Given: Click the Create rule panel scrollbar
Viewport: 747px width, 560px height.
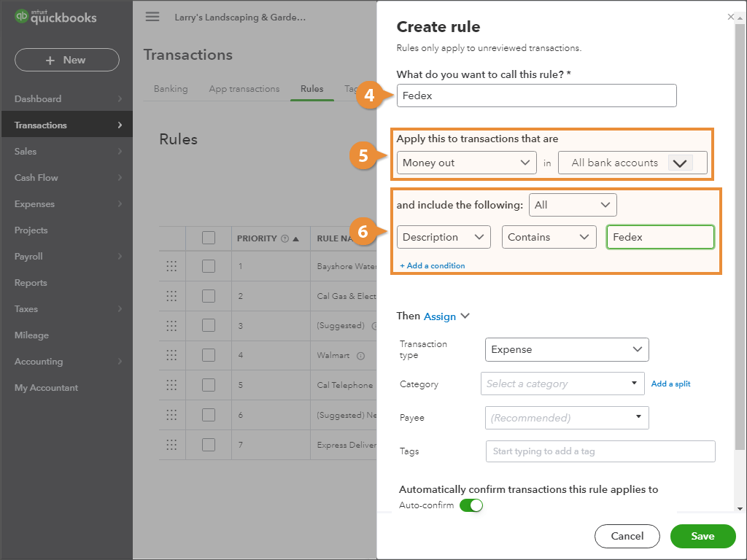Looking at the screenshot, I should [740, 237].
